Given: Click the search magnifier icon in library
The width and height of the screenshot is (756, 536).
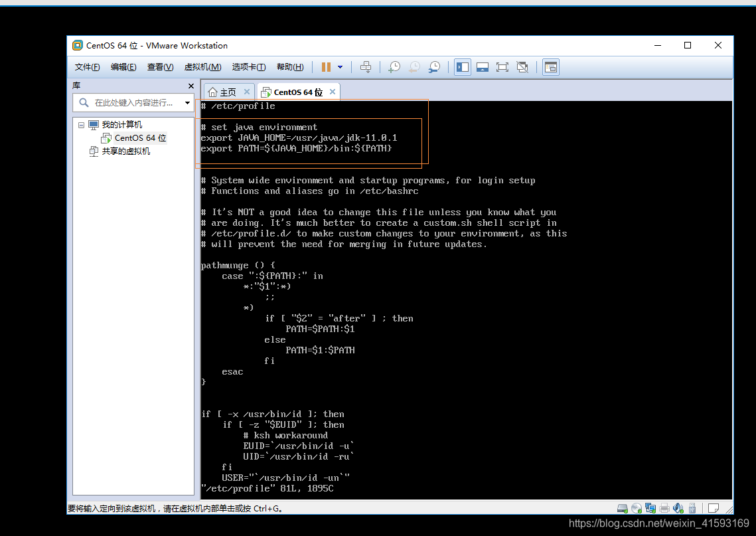Looking at the screenshot, I should pyautogui.click(x=84, y=103).
